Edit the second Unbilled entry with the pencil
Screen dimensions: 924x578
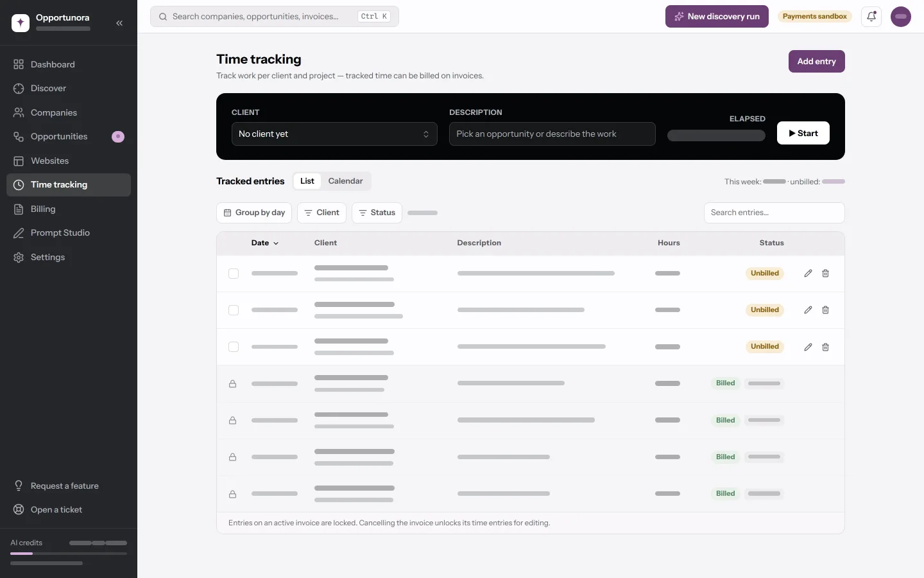[808, 310]
